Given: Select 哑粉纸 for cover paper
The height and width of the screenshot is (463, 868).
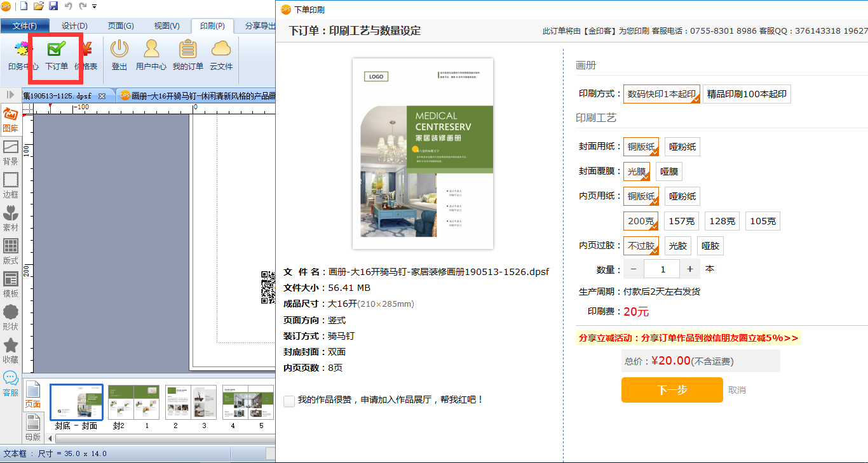Looking at the screenshot, I should (x=682, y=147).
